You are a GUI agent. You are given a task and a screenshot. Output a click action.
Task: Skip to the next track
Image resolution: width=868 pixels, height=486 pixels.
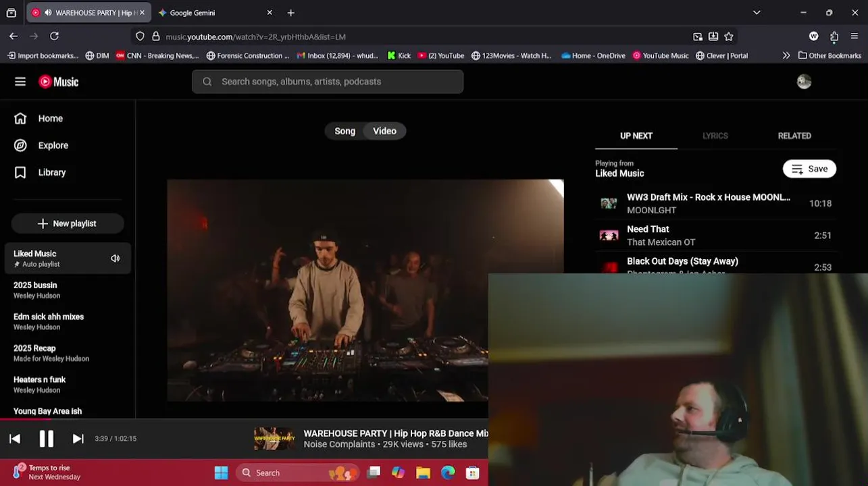click(x=78, y=439)
